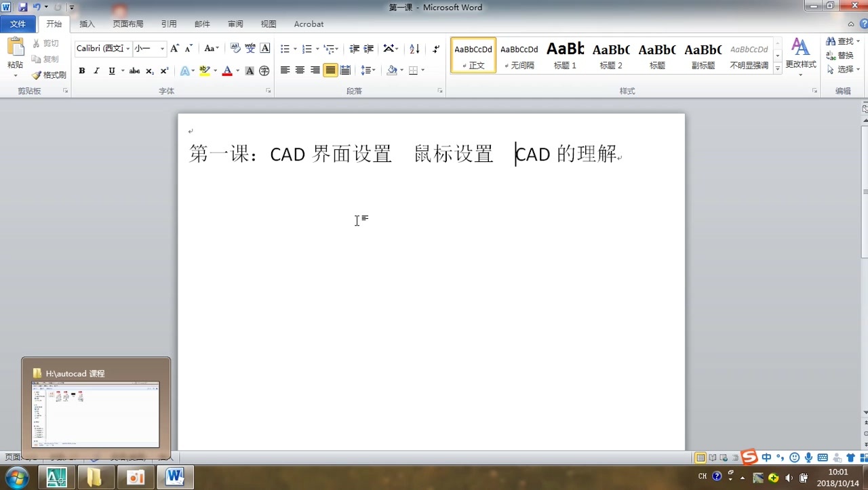Toggle Subscript formatting
The image size is (868, 490).
(150, 70)
